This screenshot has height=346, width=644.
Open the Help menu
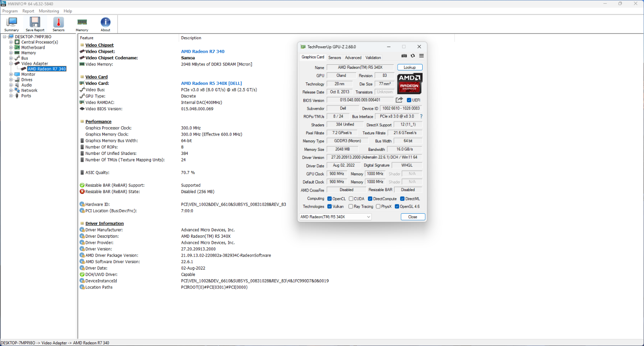[x=68, y=11]
